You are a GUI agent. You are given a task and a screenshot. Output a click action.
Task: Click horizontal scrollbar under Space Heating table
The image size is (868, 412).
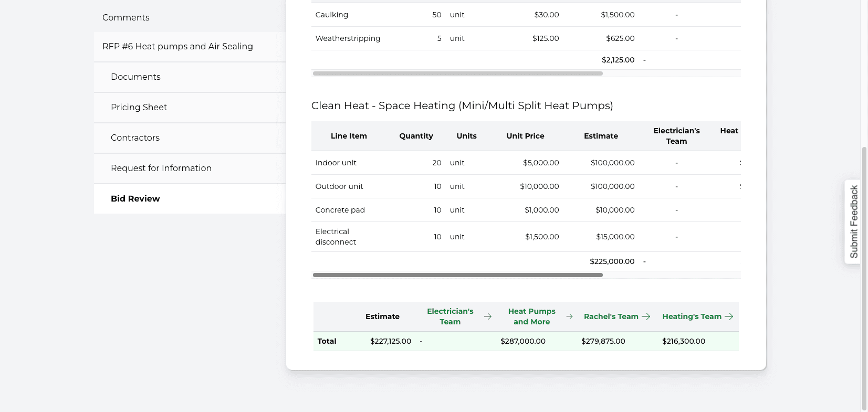coord(457,275)
